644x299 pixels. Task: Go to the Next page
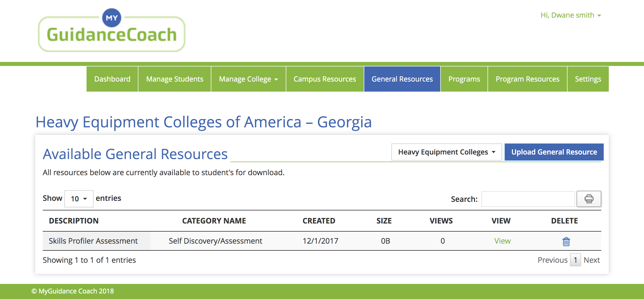[x=592, y=260]
